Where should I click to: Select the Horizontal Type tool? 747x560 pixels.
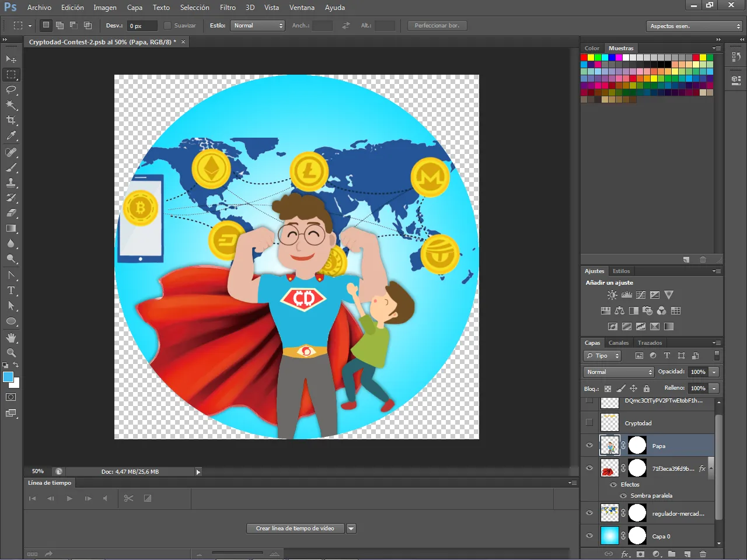[x=11, y=290]
